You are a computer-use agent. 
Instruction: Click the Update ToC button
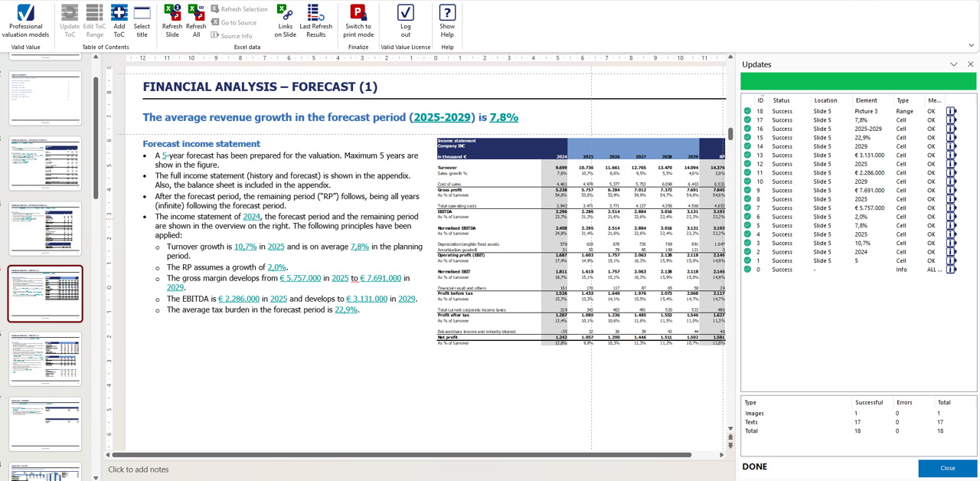tap(70, 21)
